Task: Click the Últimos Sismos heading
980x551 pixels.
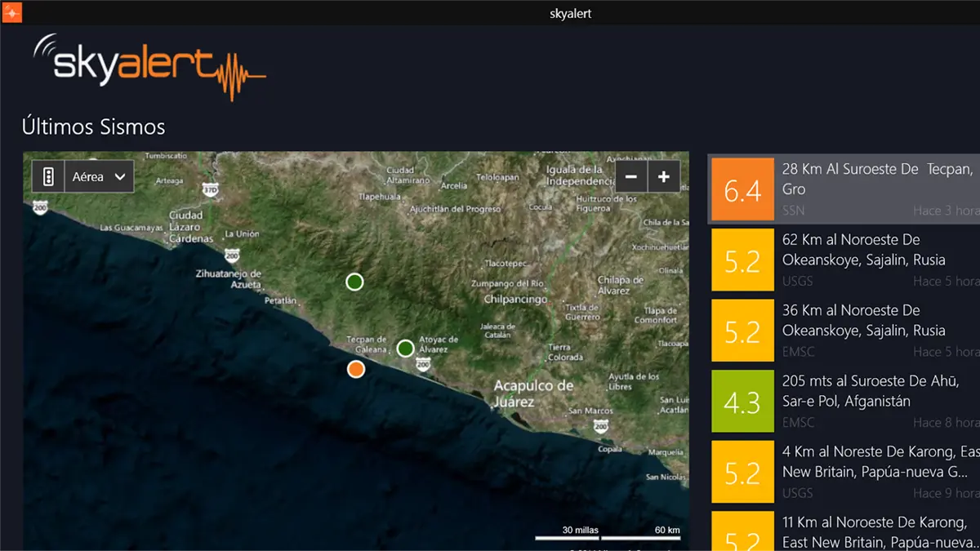Action: tap(93, 127)
